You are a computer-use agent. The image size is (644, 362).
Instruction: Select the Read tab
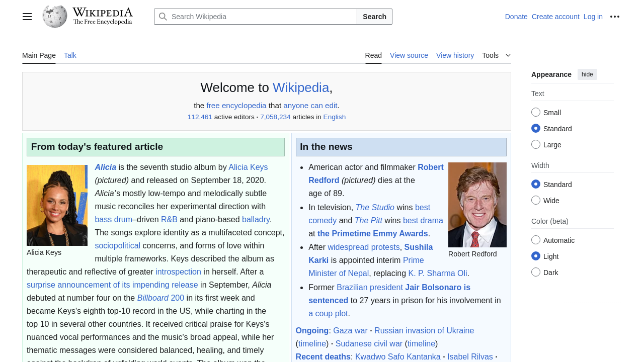tap(373, 55)
